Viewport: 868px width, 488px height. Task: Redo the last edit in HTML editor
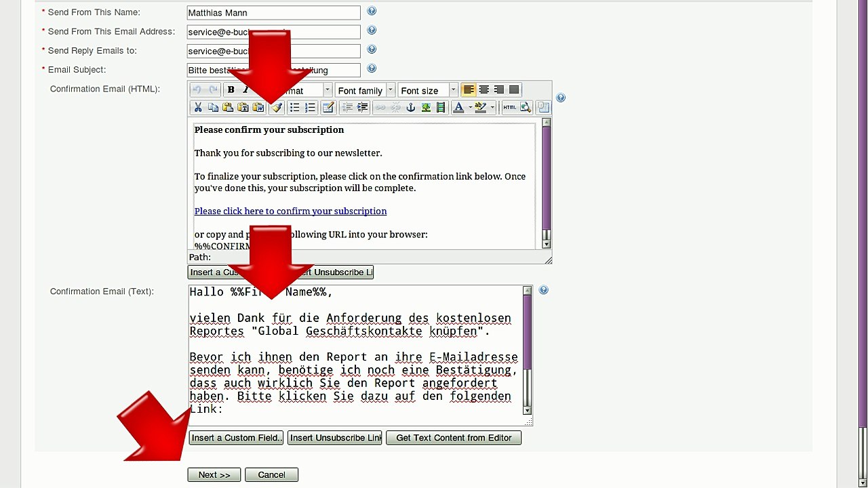point(213,90)
